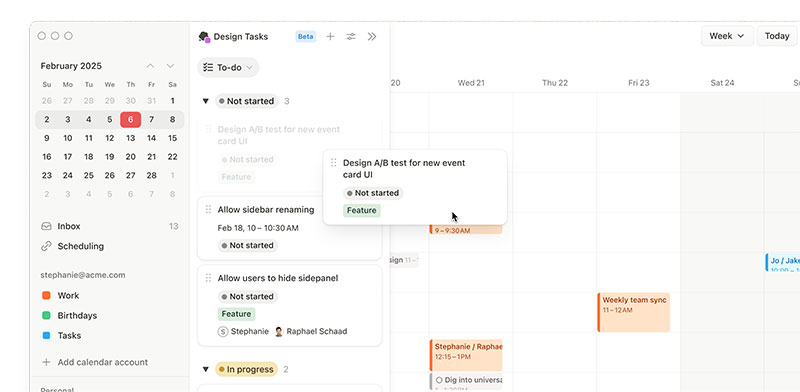Open the Allow users to hide sidepanel task

[289, 306]
